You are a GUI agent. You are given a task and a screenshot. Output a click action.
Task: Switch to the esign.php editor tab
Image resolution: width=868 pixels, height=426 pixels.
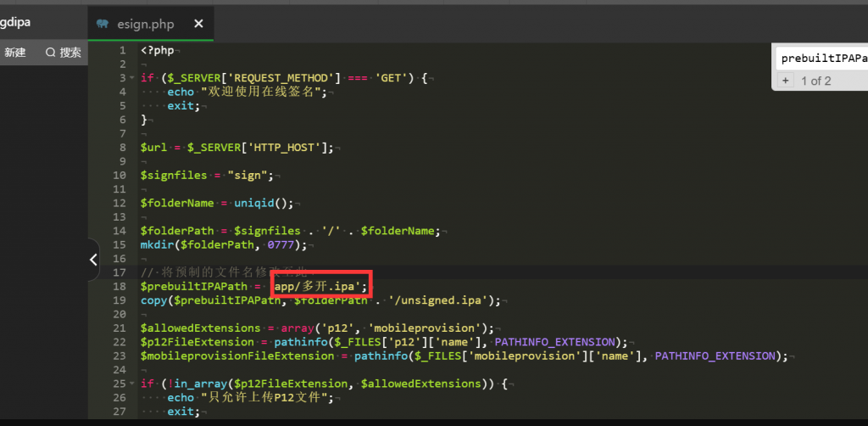(x=145, y=24)
